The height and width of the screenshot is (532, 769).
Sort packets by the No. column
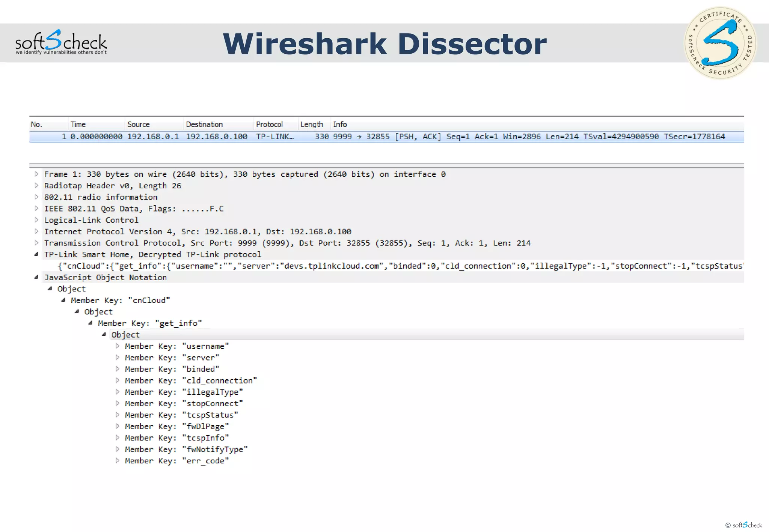point(48,124)
